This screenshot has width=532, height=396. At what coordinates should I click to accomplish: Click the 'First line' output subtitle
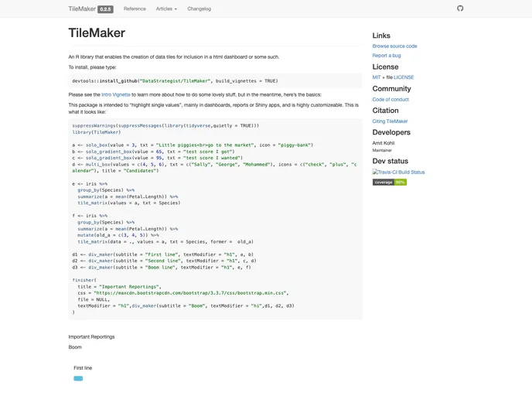coord(83,368)
